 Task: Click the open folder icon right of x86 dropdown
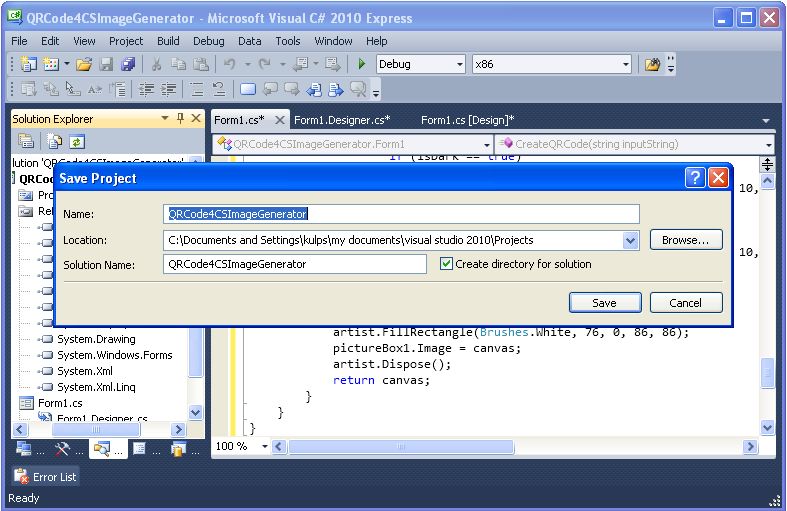(x=652, y=64)
